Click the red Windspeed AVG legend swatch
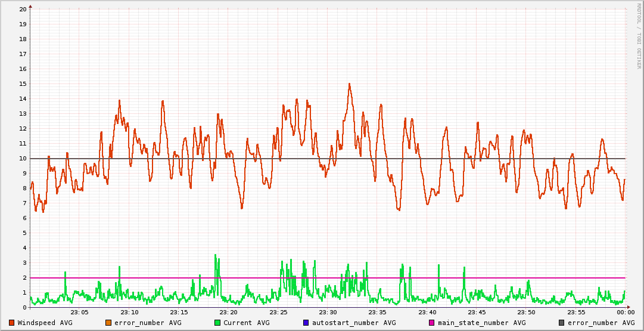Image resolution: width=644 pixels, height=331 pixels. 12,323
